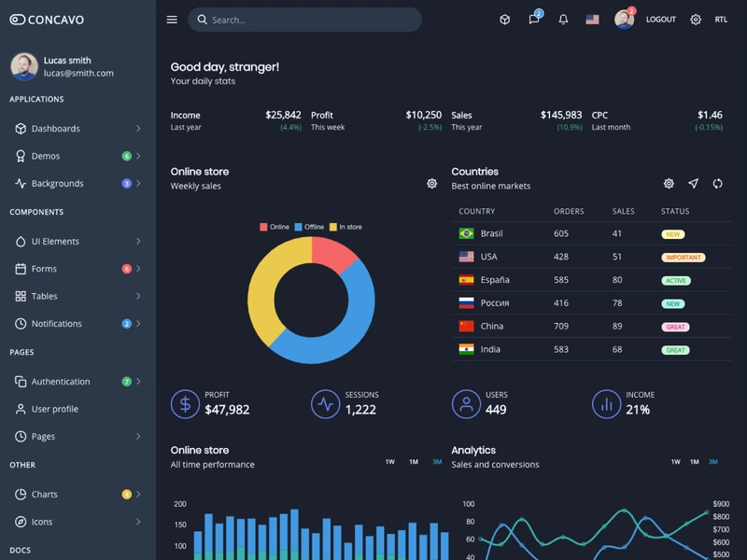Click the ACTIVE status badge for España

[x=676, y=281]
